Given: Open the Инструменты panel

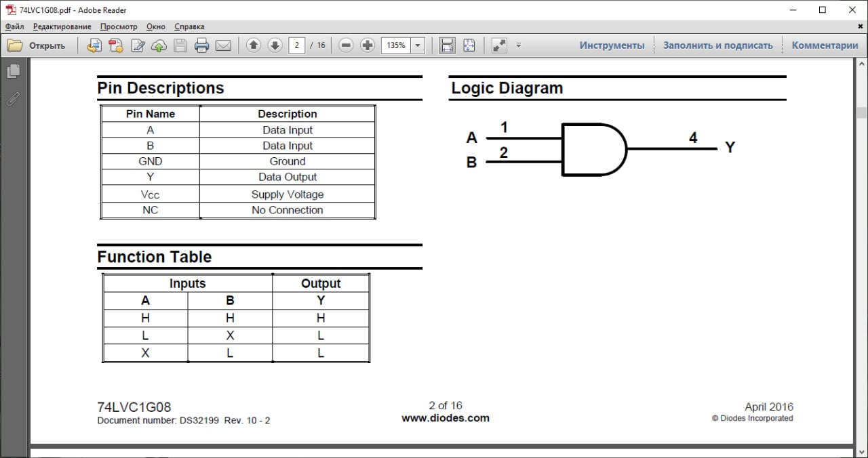Looking at the screenshot, I should 612,45.
